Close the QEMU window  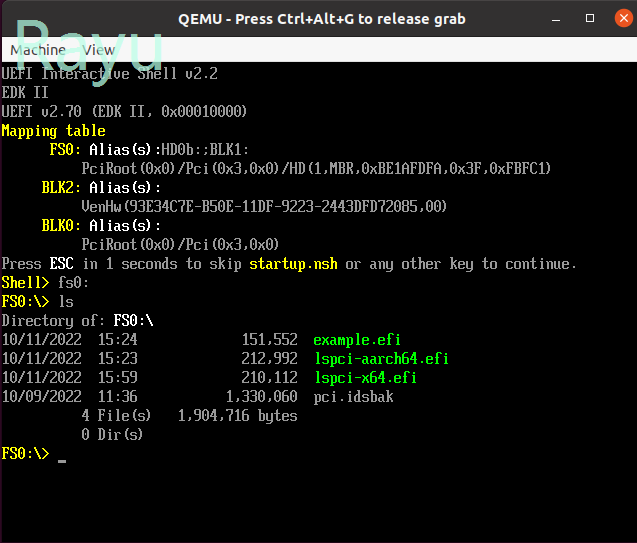[x=624, y=18]
